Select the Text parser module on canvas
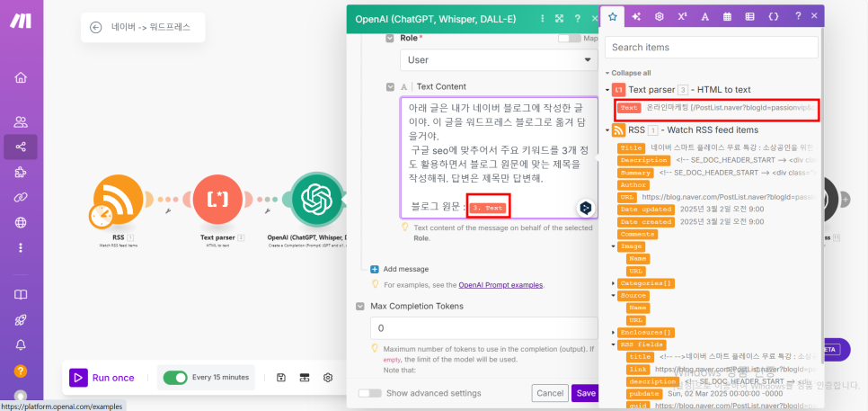 tap(218, 200)
